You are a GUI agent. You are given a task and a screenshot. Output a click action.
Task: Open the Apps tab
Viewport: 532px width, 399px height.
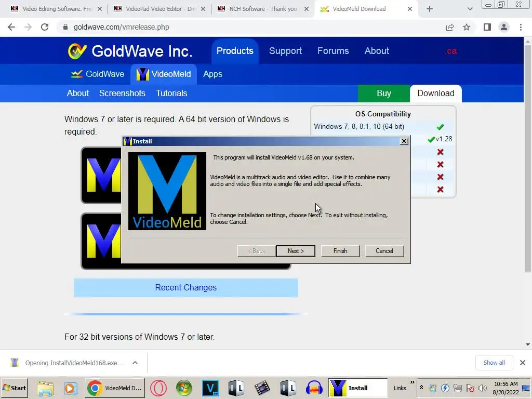point(212,74)
